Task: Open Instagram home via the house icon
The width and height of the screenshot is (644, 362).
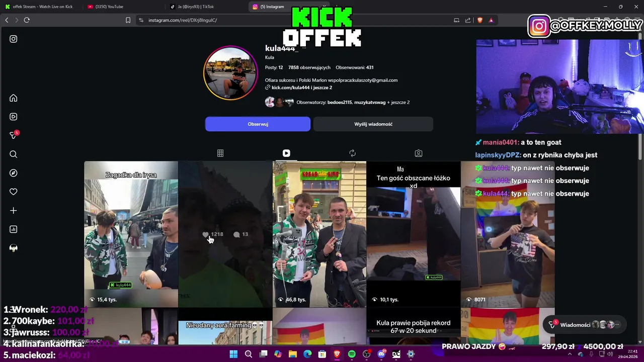Action: [x=14, y=98]
